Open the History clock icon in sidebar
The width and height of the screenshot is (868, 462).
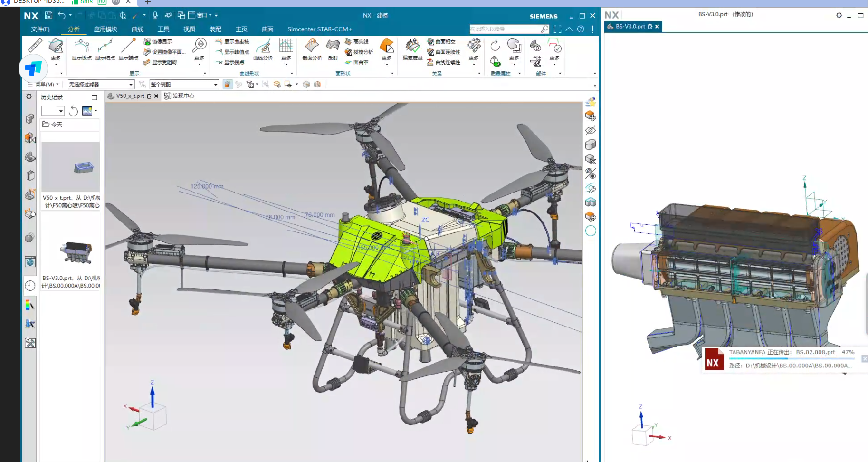tap(30, 286)
